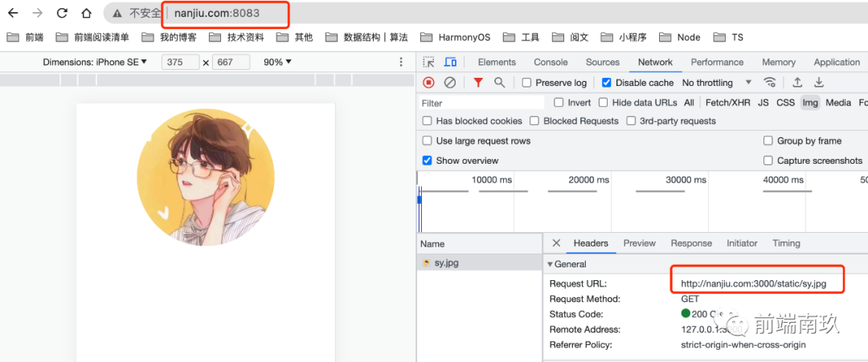The height and width of the screenshot is (362, 868).
Task: Switch to the Memory tab
Action: (x=778, y=62)
